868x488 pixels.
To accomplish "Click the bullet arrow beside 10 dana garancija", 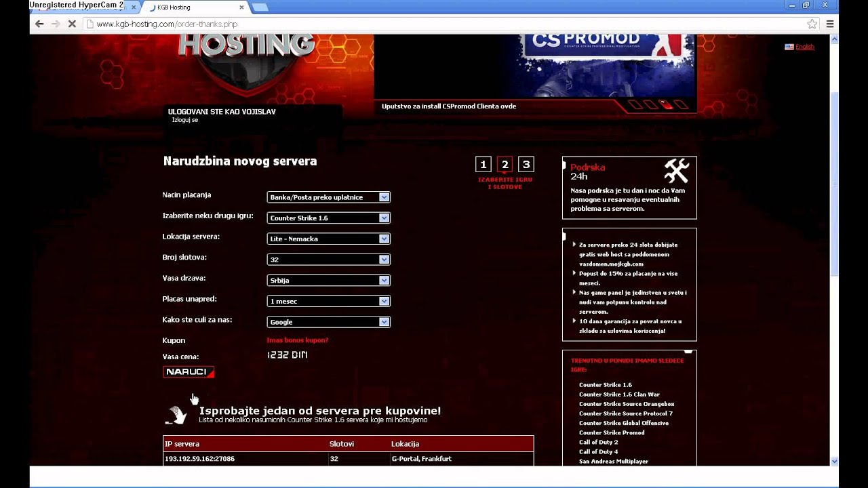I will click(574, 321).
